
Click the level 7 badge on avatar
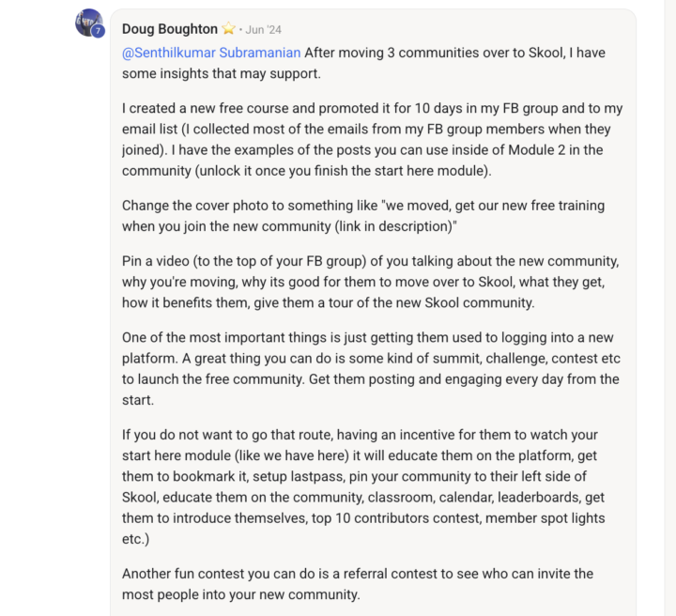(x=98, y=31)
